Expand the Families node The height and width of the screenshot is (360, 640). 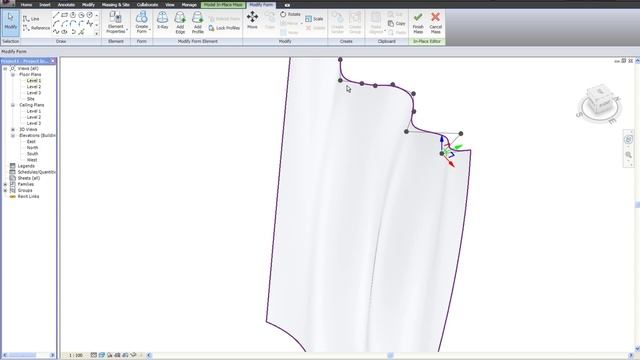(5, 184)
